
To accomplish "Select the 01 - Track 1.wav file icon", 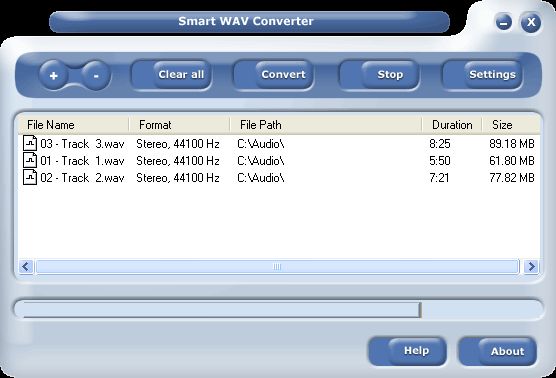I will coord(30,161).
